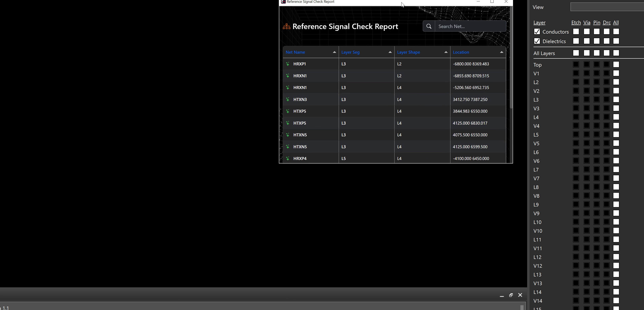Viewport: 644px width, 310px height.
Task: Click the Drc column header link
Action: (607, 22)
